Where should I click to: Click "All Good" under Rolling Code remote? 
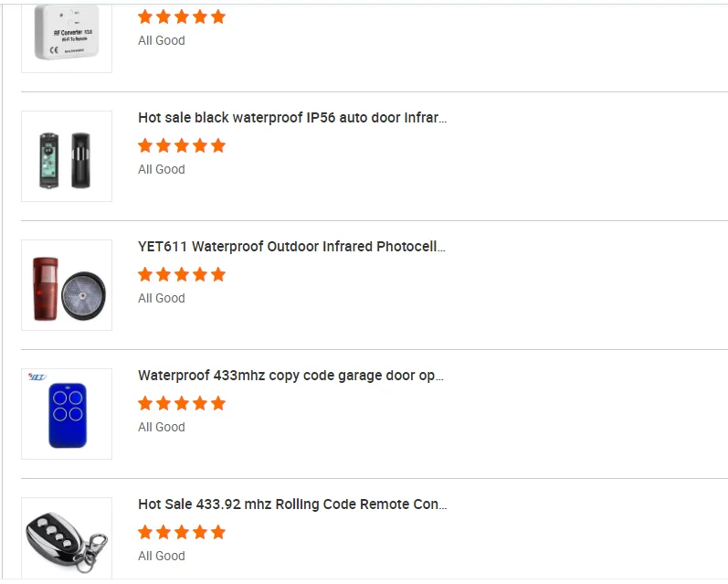(162, 556)
